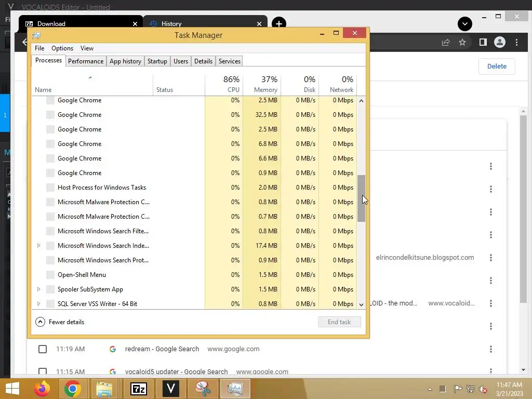Sort processes by Memory column

[x=262, y=84]
